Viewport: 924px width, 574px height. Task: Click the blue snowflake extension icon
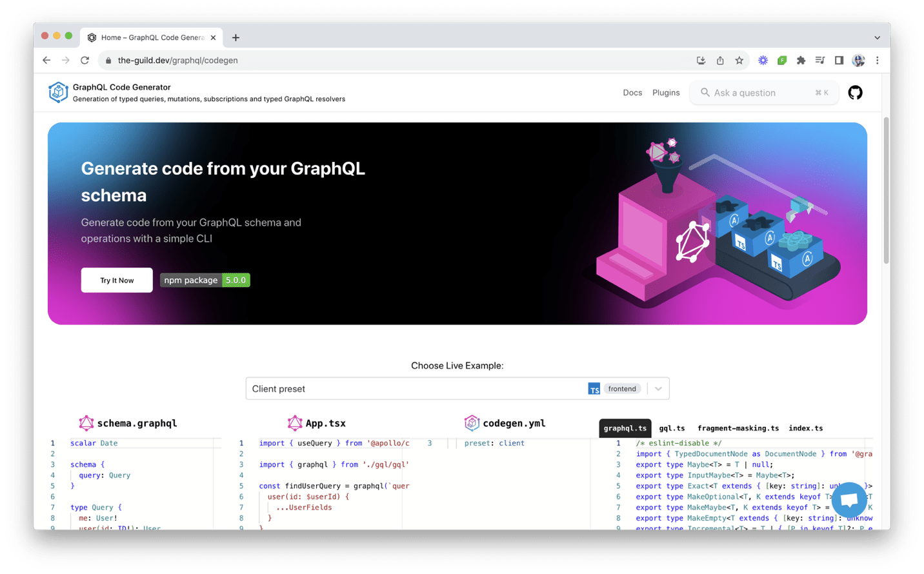pos(763,60)
